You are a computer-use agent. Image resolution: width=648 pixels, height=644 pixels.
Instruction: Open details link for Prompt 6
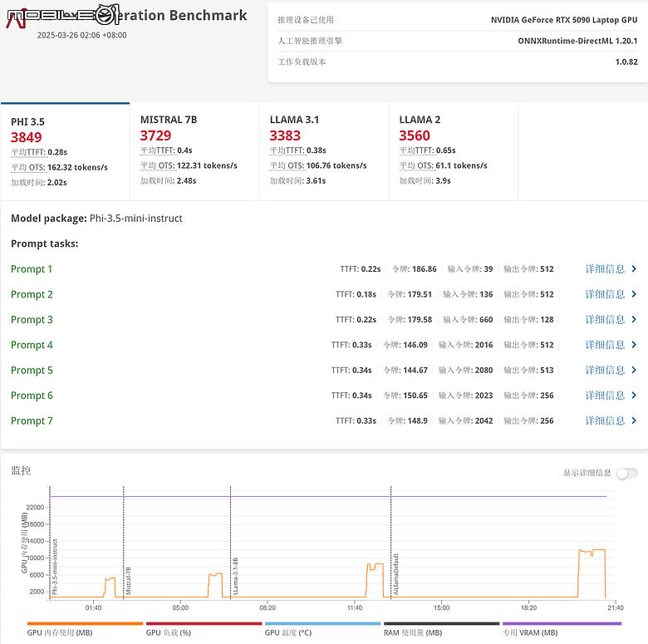tap(605, 396)
